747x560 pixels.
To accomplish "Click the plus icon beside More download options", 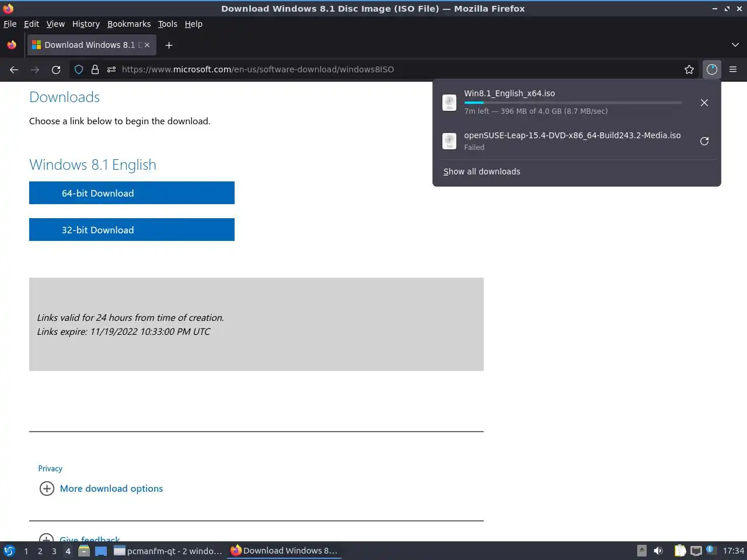I will coord(47,488).
